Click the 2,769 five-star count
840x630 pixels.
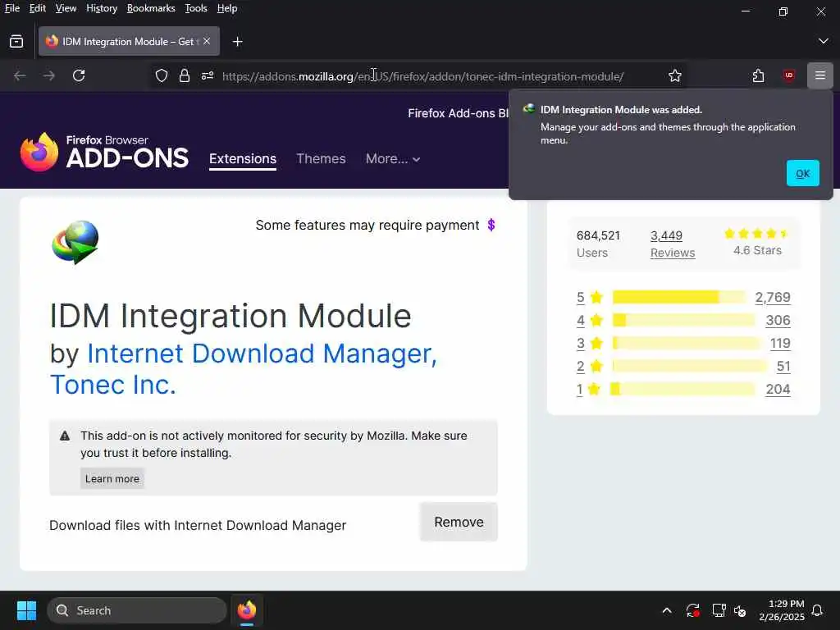(x=773, y=297)
